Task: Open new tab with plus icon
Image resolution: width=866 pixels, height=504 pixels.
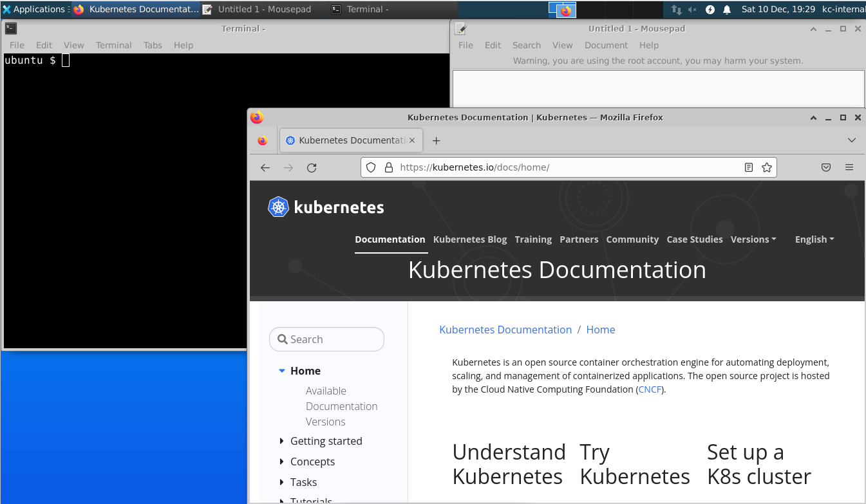Action: pos(436,140)
